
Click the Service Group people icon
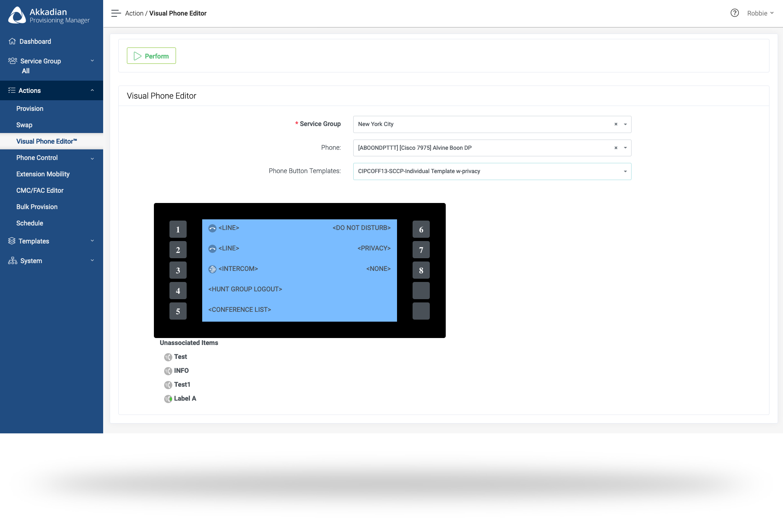13,61
